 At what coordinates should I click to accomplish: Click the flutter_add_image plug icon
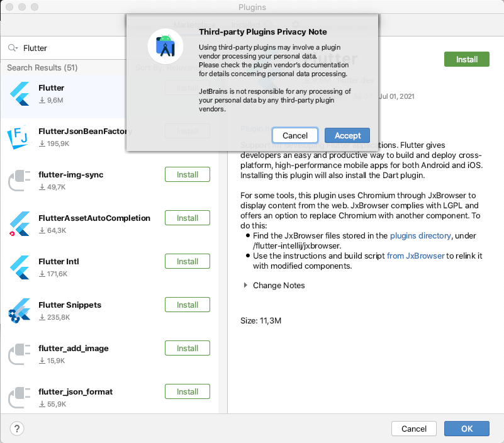tap(20, 354)
